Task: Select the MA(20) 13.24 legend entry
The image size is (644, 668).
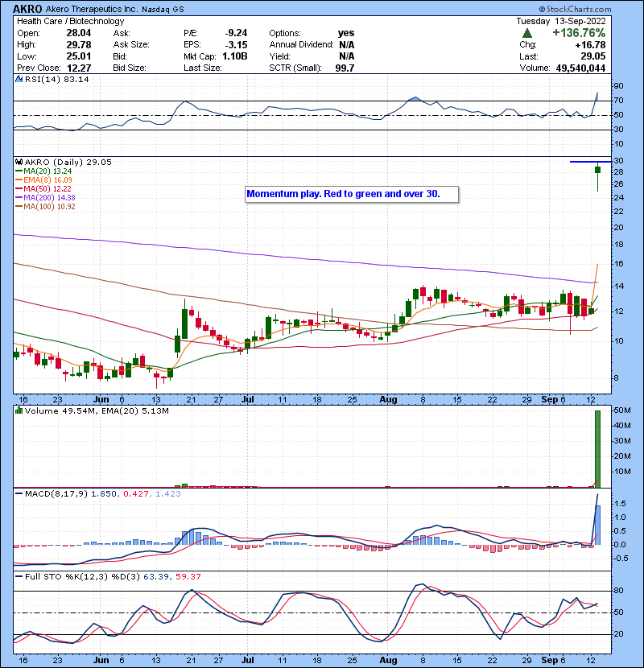Action: coord(43,171)
